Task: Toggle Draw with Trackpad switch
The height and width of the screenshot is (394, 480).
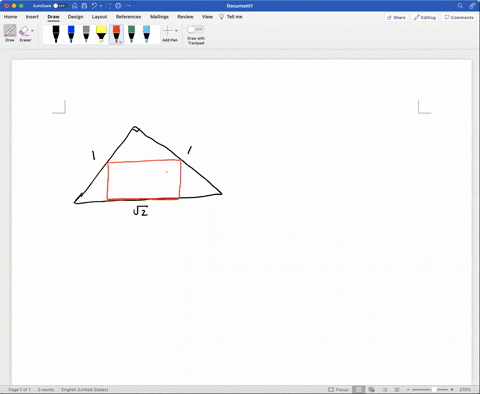Action: click(x=195, y=29)
